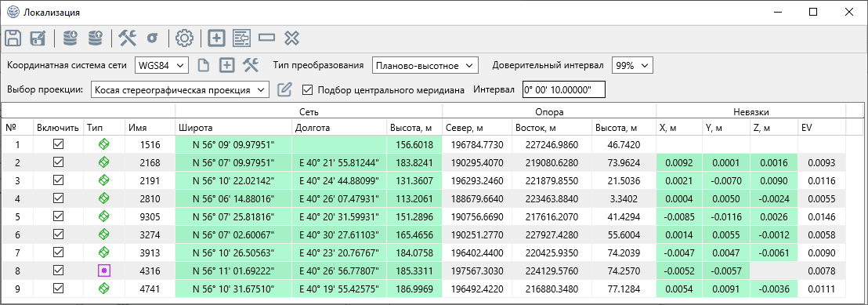868x305 pixels.
Task: Click the Опора group header
Action: 549,111
